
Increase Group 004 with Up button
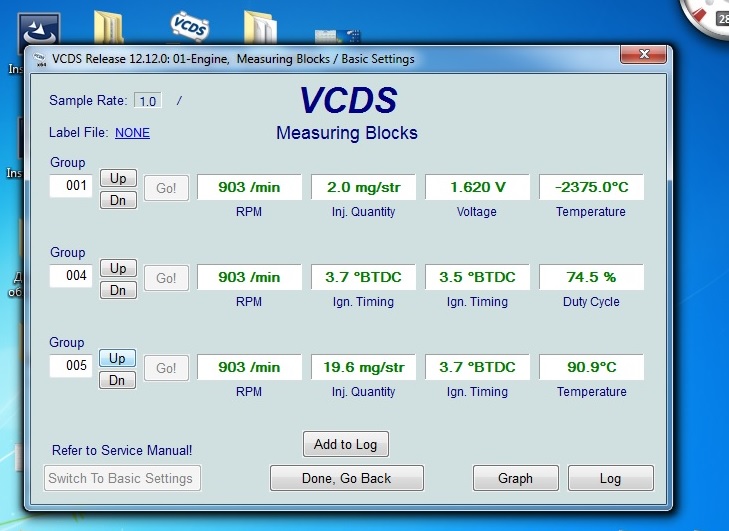point(118,268)
